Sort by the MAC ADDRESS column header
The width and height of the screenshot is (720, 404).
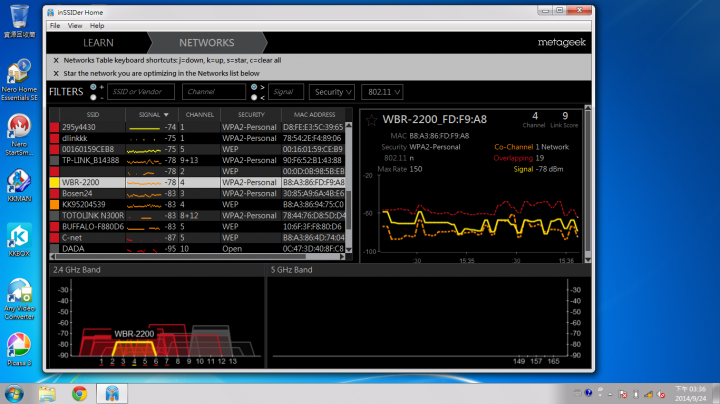(x=315, y=114)
